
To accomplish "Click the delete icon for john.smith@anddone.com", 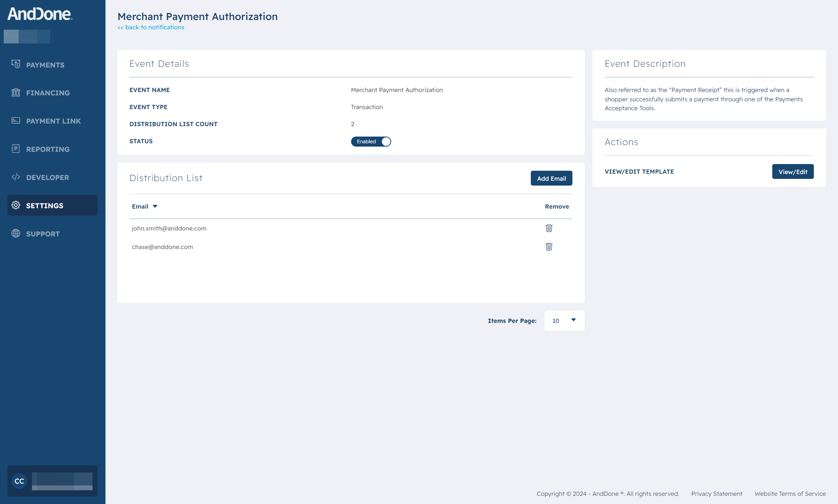I will [x=548, y=228].
